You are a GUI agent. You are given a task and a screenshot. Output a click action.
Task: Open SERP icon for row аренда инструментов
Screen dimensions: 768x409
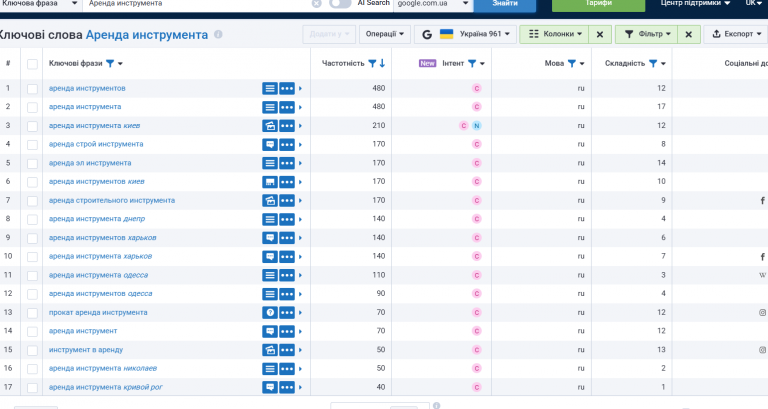click(269, 89)
